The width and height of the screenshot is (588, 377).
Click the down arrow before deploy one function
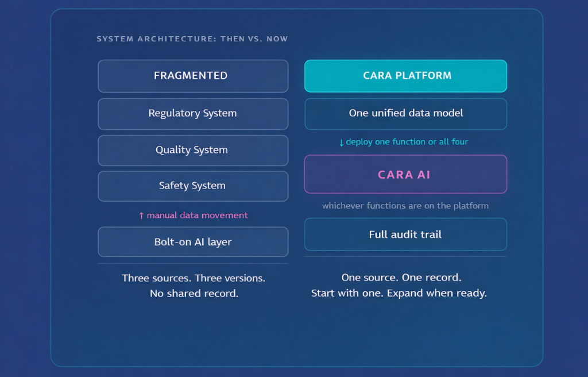[x=342, y=143]
